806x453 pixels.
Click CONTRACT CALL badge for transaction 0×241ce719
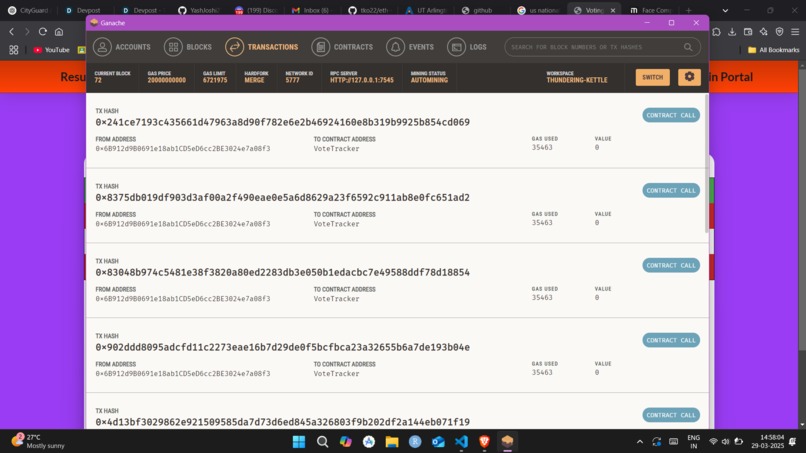point(671,115)
